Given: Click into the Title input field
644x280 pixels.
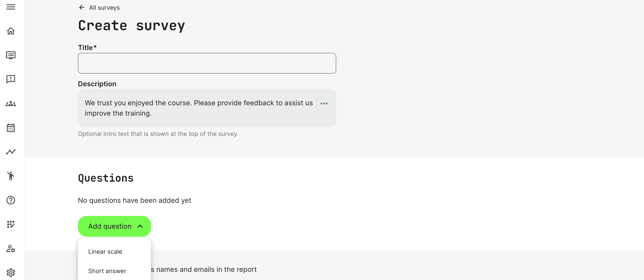Looking at the screenshot, I should point(207,63).
